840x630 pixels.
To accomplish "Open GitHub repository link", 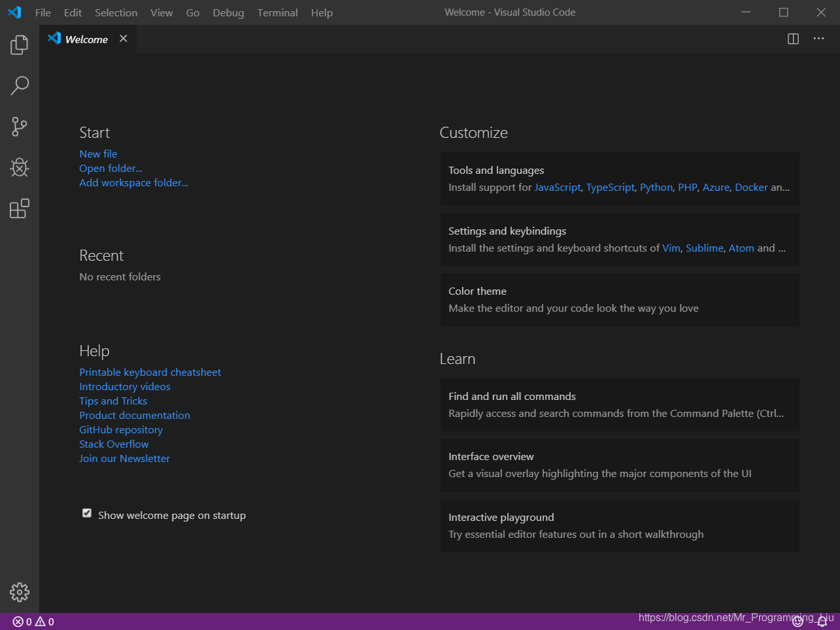I will pyautogui.click(x=121, y=430).
